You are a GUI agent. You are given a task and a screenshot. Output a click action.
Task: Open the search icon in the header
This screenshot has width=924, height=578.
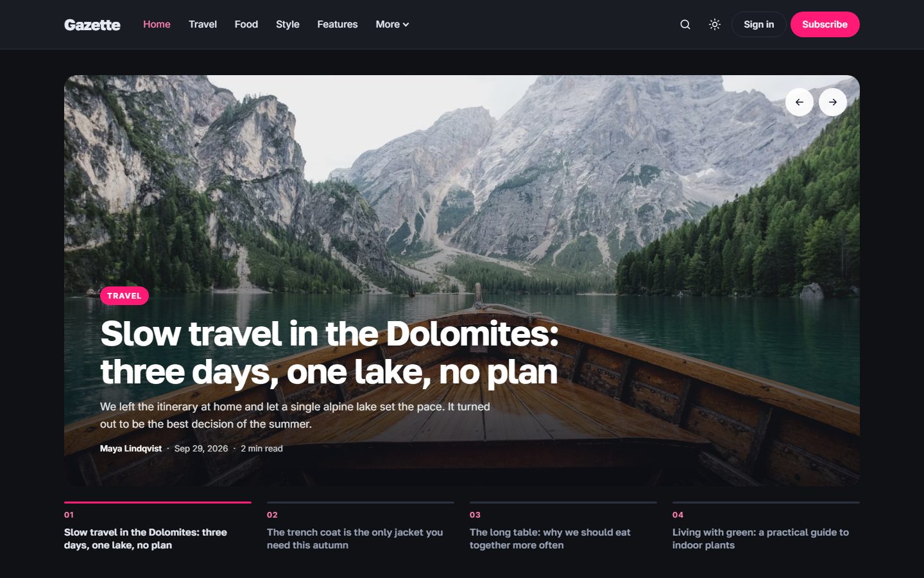pos(685,24)
